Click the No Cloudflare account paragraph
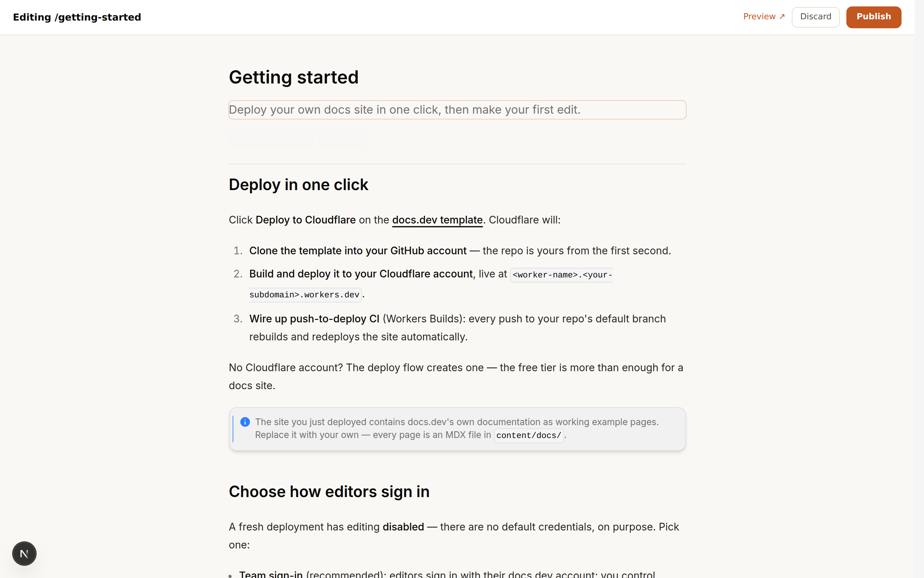 tap(456, 377)
